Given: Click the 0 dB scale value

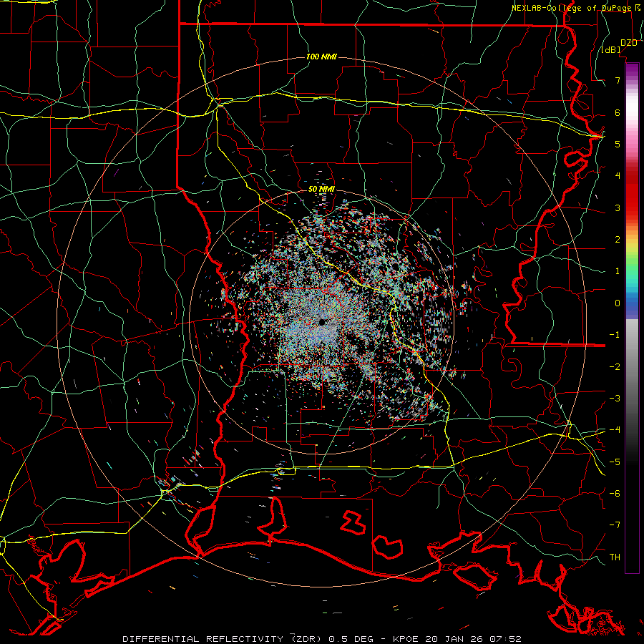Looking at the screenshot, I should 618,303.
